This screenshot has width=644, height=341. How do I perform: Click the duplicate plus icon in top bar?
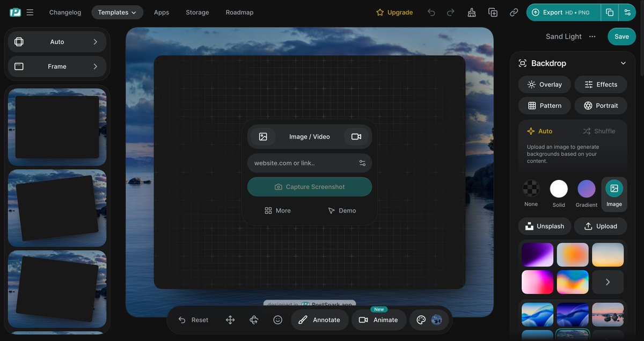[493, 12]
